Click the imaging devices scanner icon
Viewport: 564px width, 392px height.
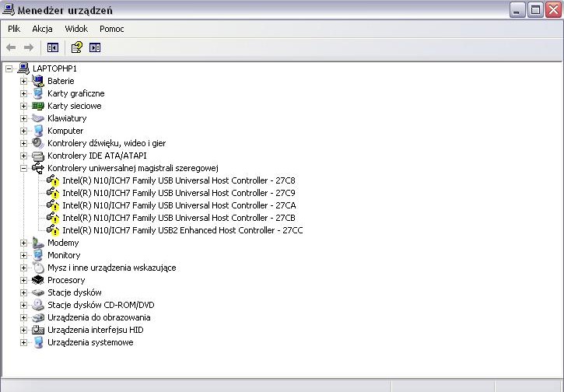(38, 317)
